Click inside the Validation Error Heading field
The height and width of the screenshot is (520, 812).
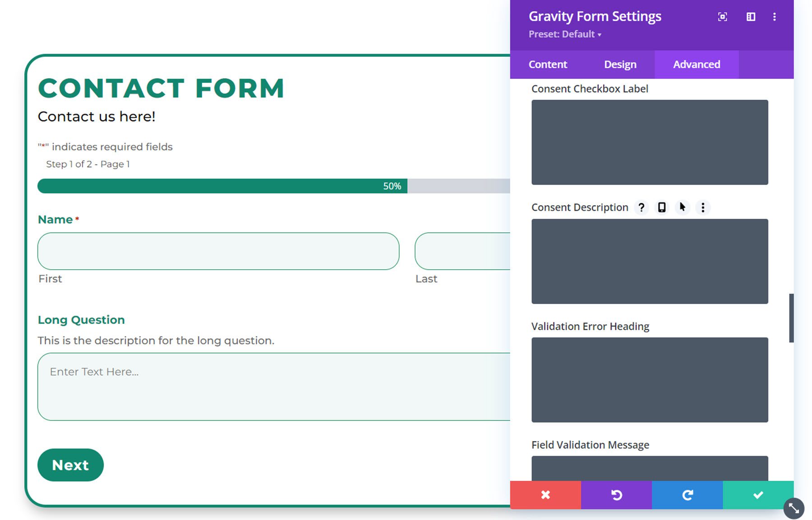(650, 380)
